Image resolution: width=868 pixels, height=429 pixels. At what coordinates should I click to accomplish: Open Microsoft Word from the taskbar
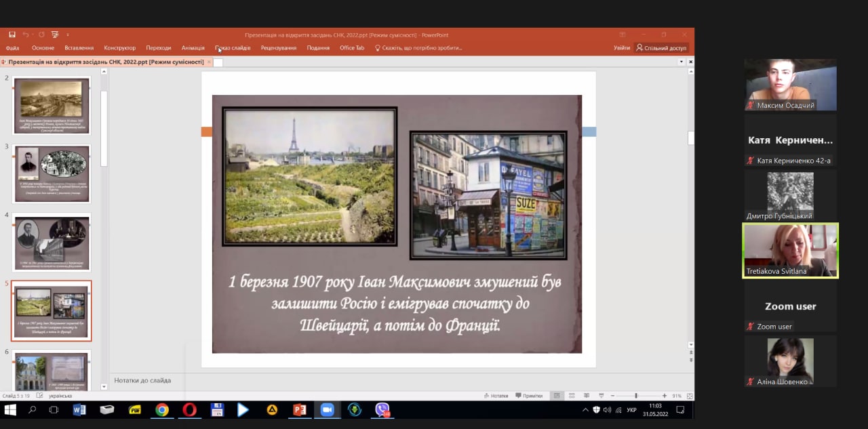pyautogui.click(x=79, y=410)
